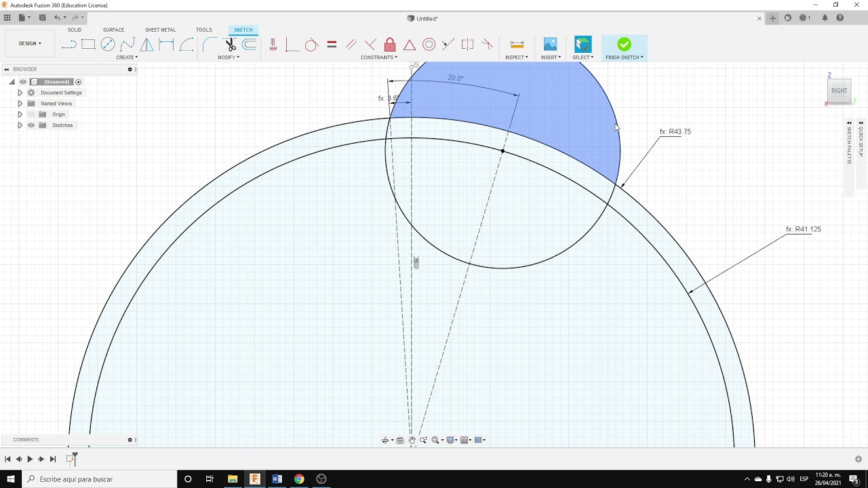
Task: Apply Horizontal/Vertical constraint
Action: pyautogui.click(x=273, y=45)
